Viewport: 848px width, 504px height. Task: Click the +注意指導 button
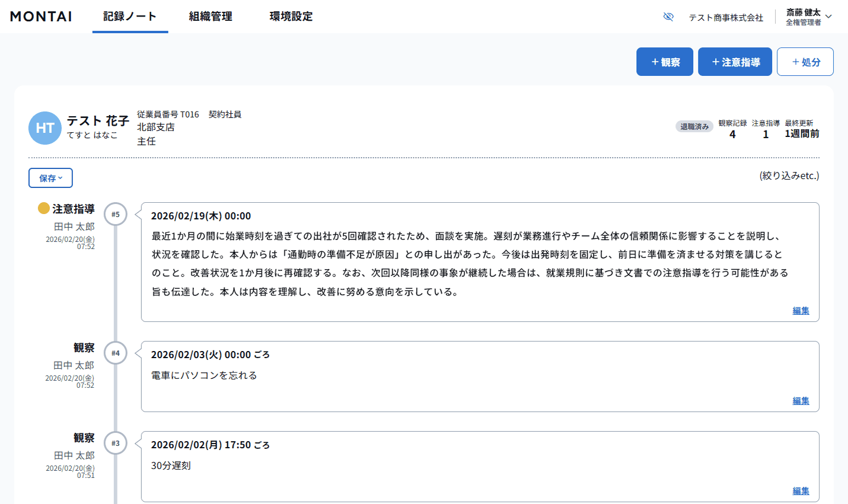735,61
